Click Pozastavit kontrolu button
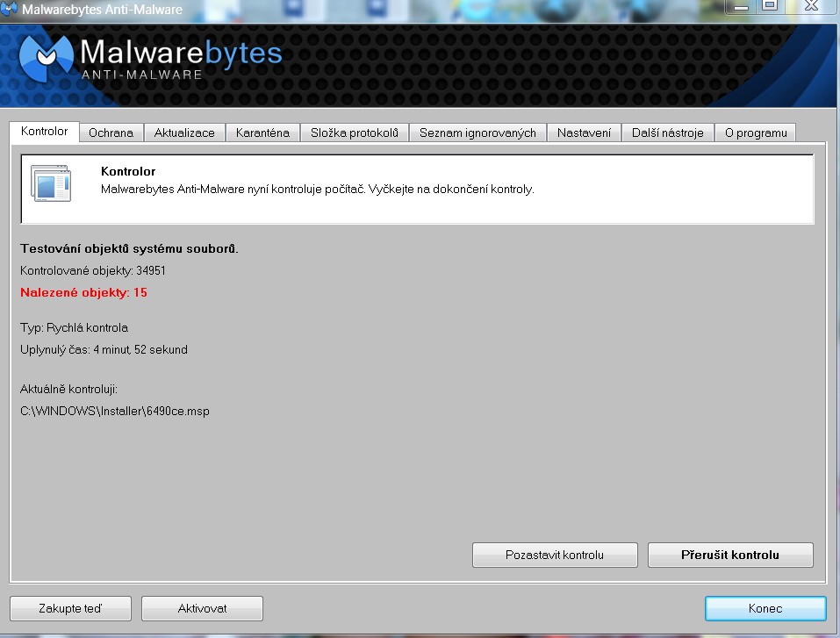Viewport: 840px width, 638px height. tap(555, 555)
